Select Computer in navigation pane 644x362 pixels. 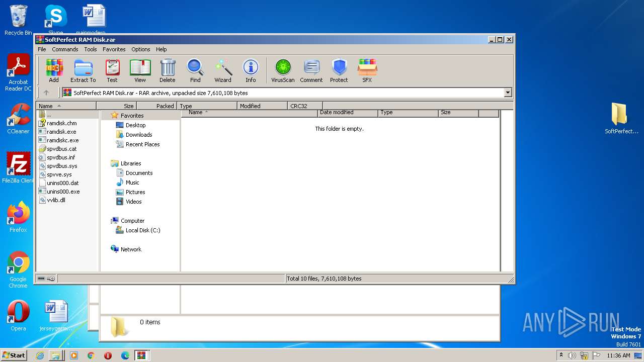[132, 221]
